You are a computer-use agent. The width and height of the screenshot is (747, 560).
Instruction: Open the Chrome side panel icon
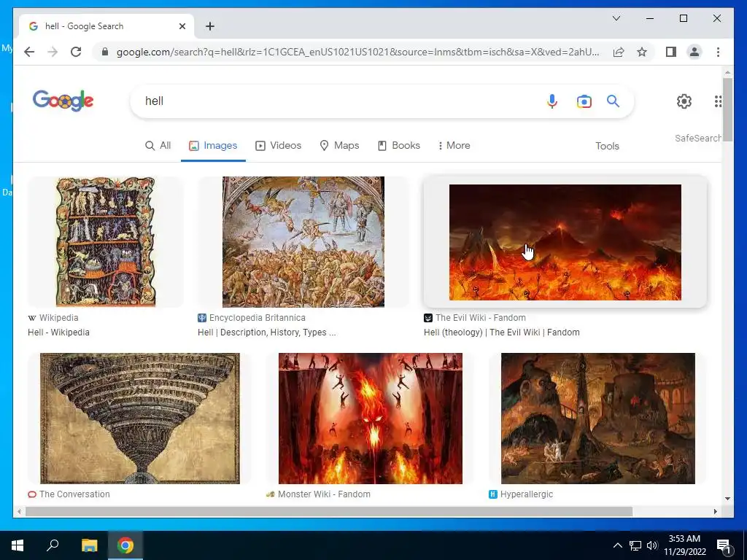(671, 52)
